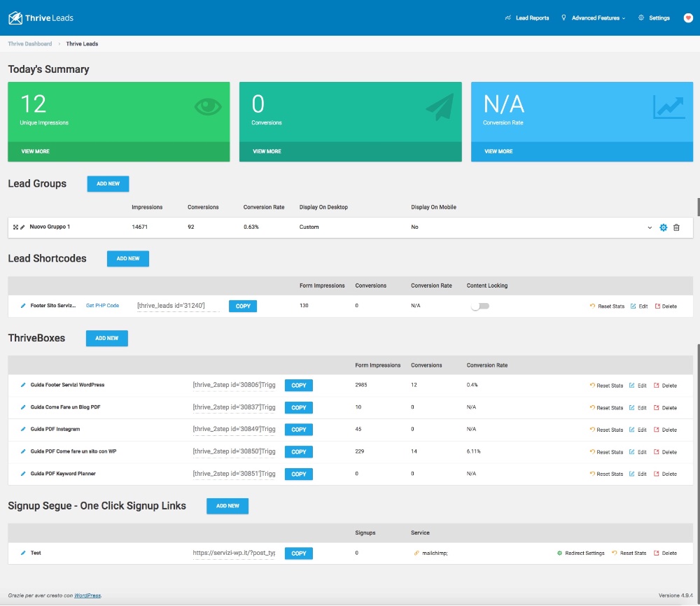Screen dimensions: 700x606
Task: Add new Lead Shortcode
Action: 127,259
